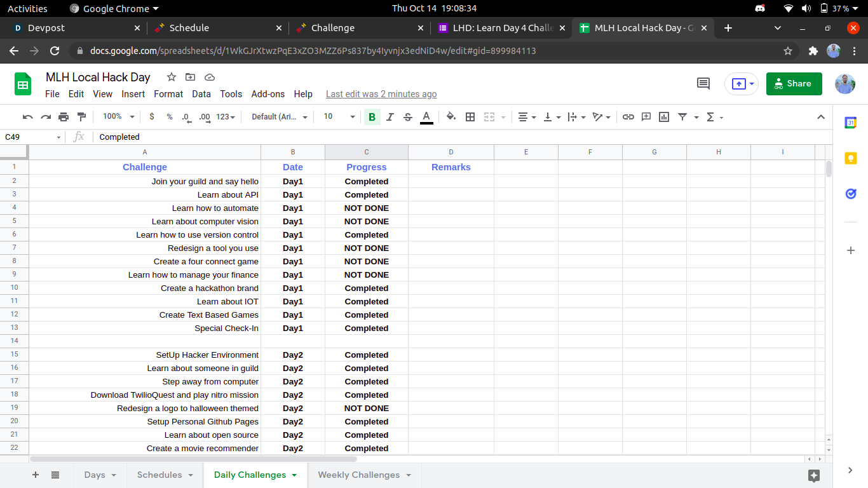868x488 pixels.
Task: Open the Explore button
Action: pos(814,475)
